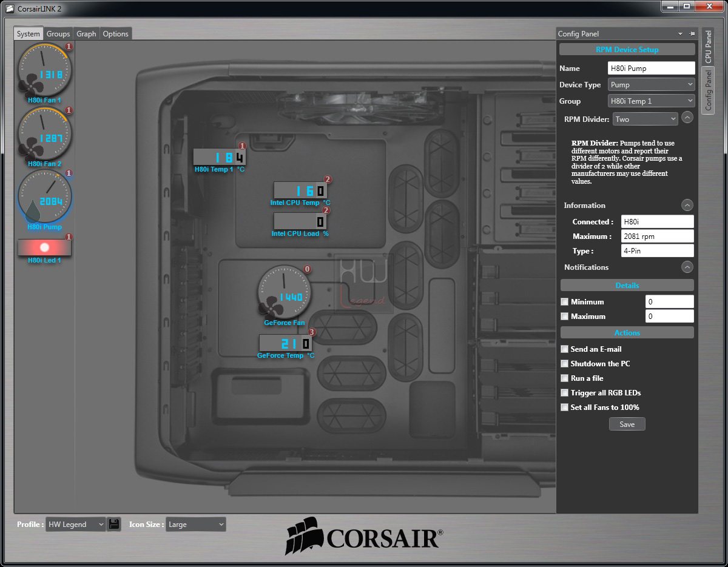Click the pin icon on Config Panel
This screenshot has width=728, height=567.
(x=692, y=34)
